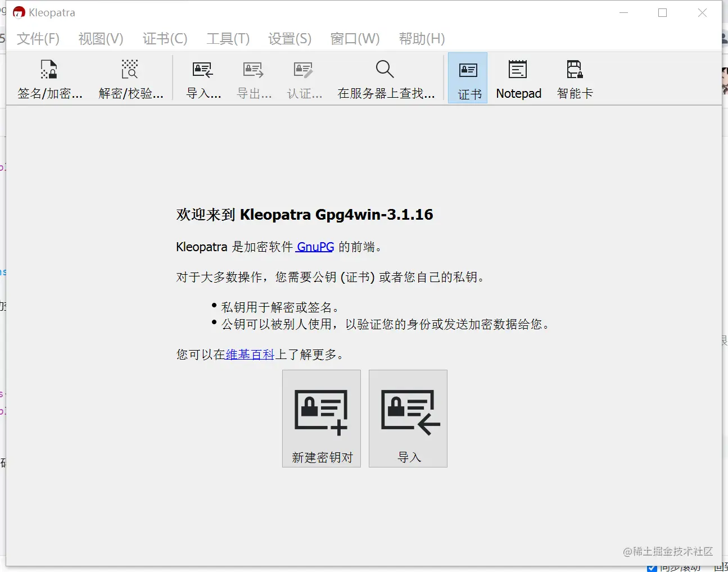Open the 窗口(W) menu
The width and height of the screenshot is (728, 572).
click(x=355, y=39)
